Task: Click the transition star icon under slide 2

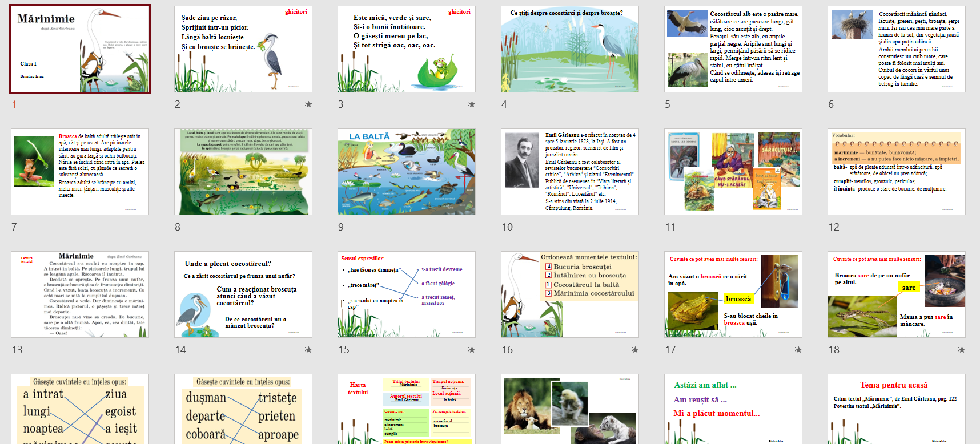Action: [x=308, y=104]
